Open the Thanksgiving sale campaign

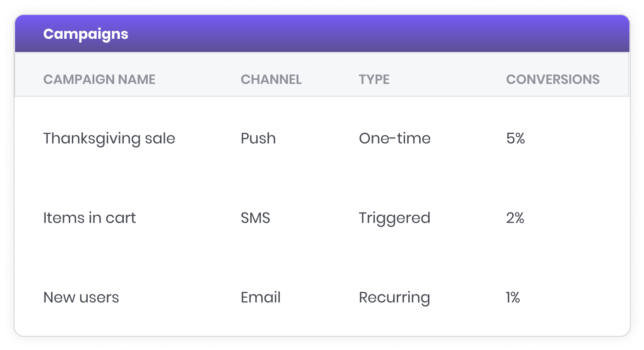click(x=109, y=139)
